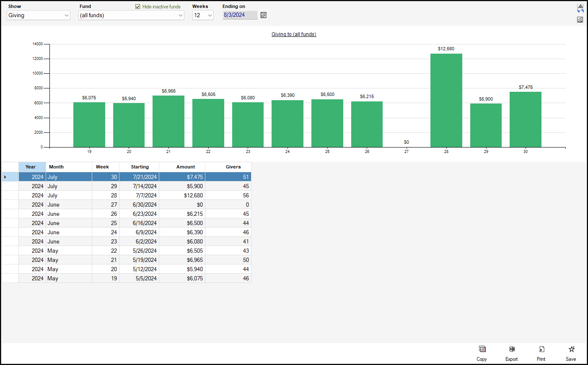The image size is (588, 365).
Task: Click the Year column header
Action: point(31,167)
